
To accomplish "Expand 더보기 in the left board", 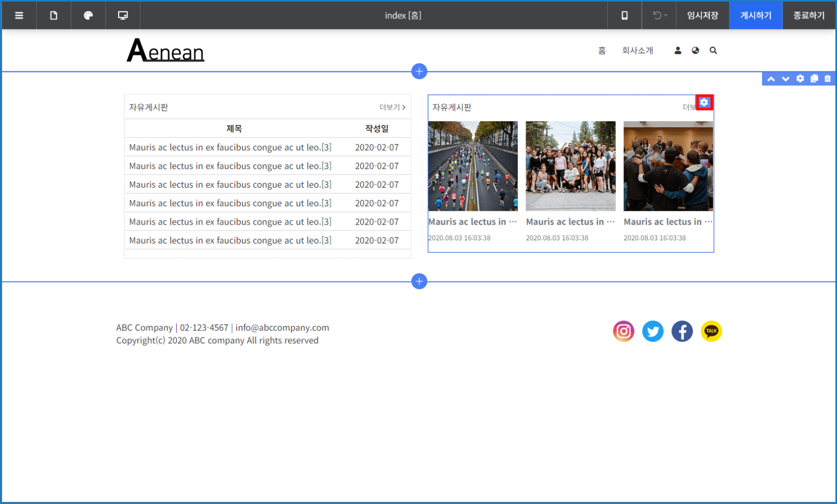I will click(x=392, y=107).
